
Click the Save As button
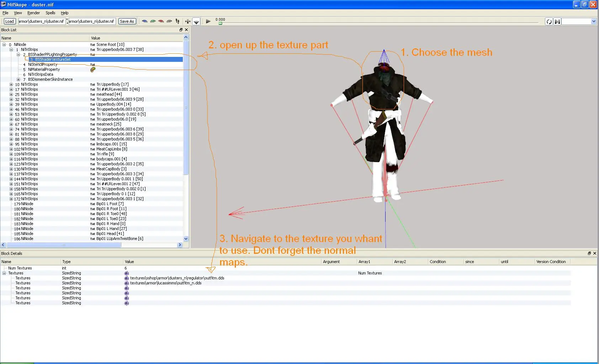point(127,21)
